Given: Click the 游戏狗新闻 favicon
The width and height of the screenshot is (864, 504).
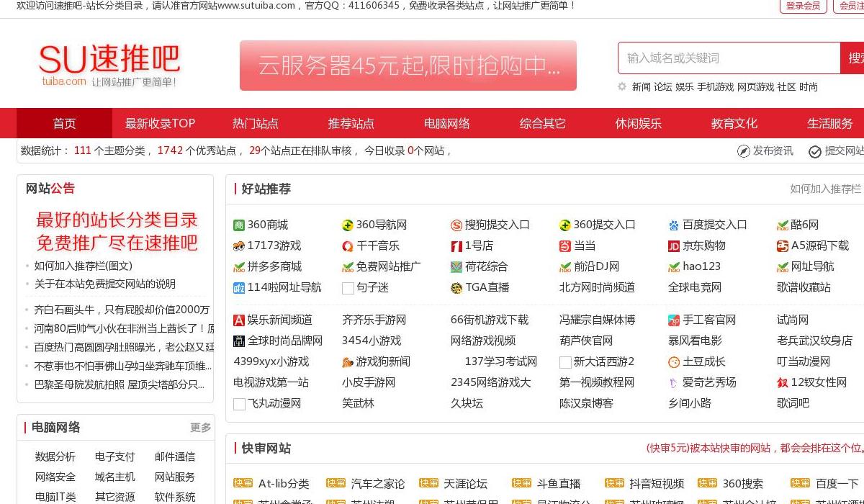Looking at the screenshot, I should point(348,362).
